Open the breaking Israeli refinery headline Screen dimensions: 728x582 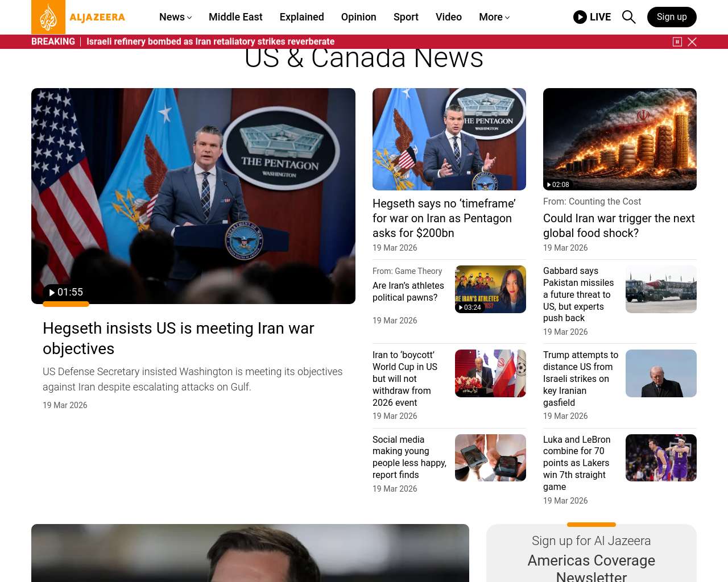tap(210, 41)
